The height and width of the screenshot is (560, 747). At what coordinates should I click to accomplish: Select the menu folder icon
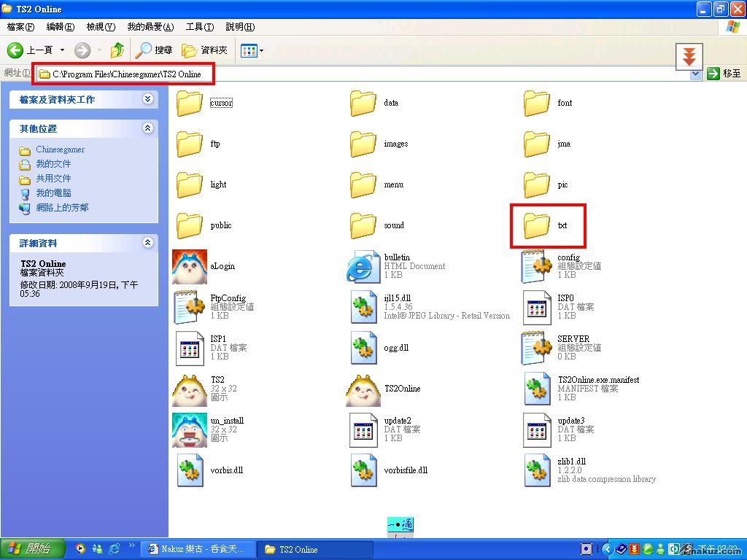[x=363, y=184]
